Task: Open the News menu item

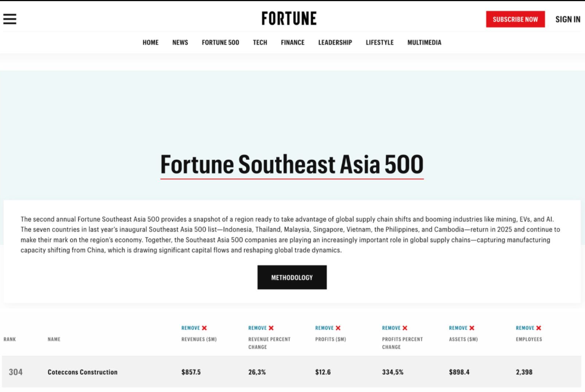Action: [x=180, y=43]
